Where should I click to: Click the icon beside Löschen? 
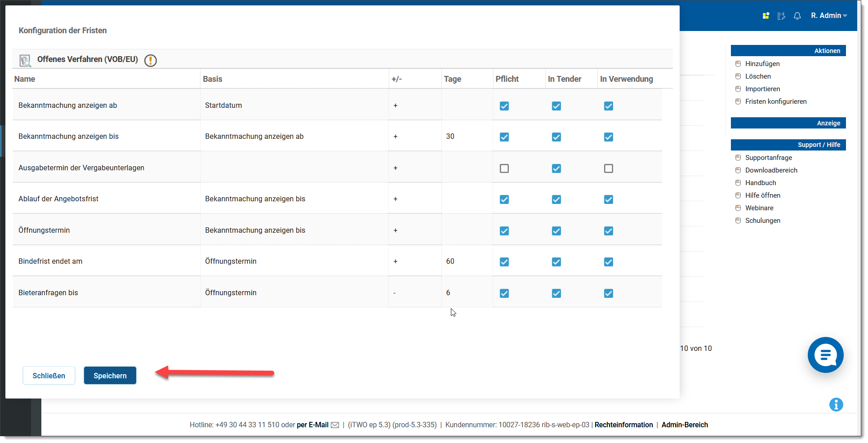738,76
